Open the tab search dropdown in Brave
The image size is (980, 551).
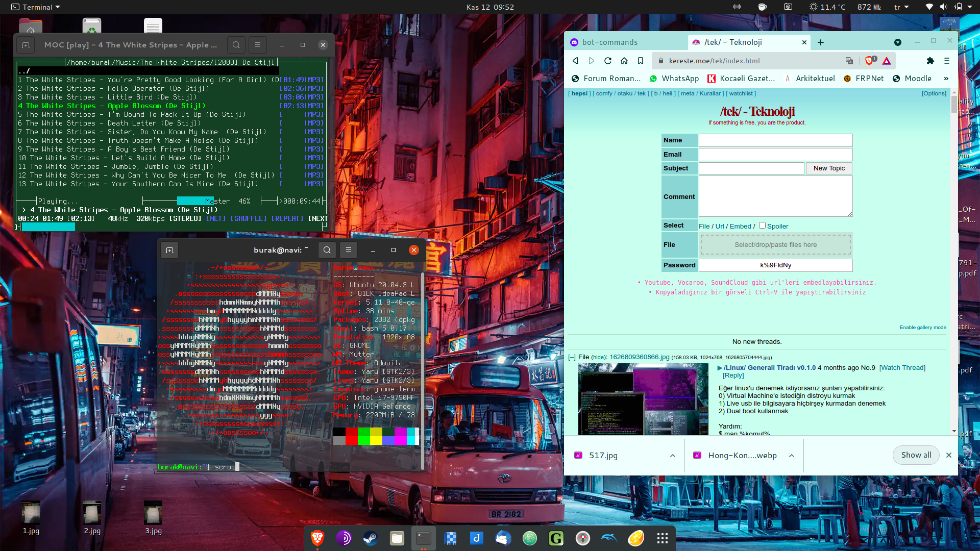click(x=897, y=42)
